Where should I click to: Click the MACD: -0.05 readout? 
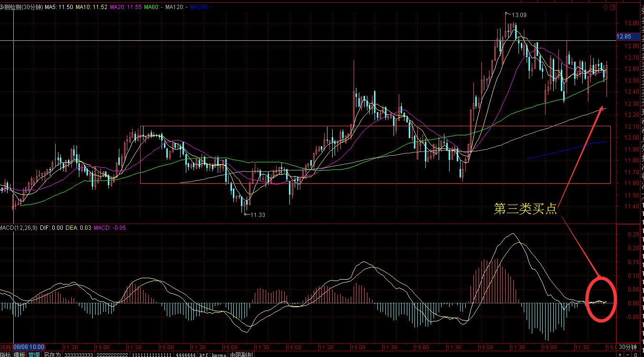coord(109,228)
